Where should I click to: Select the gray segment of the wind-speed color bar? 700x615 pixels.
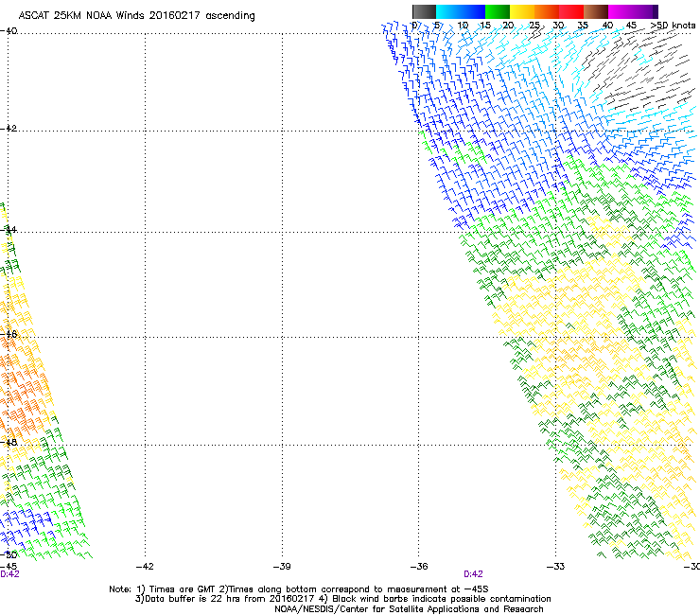coord(424,11)
